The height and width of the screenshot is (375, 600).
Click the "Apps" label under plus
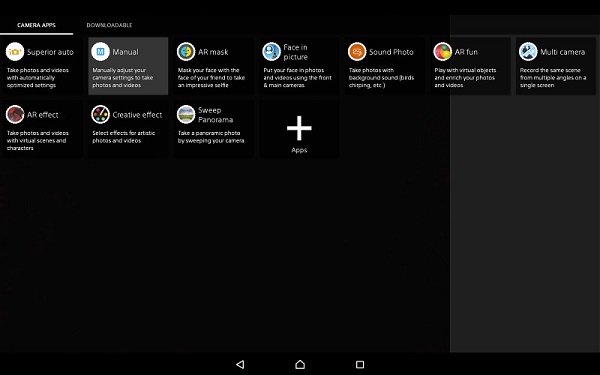(x=299, y=150)
